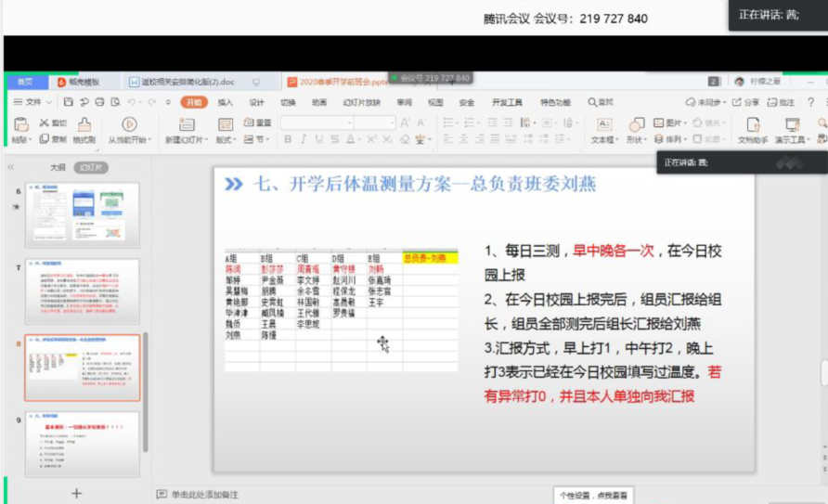The height and width of the screenshot is (504, 828).
Task: Toggle Italic formatting
Action: click(304, 139)
